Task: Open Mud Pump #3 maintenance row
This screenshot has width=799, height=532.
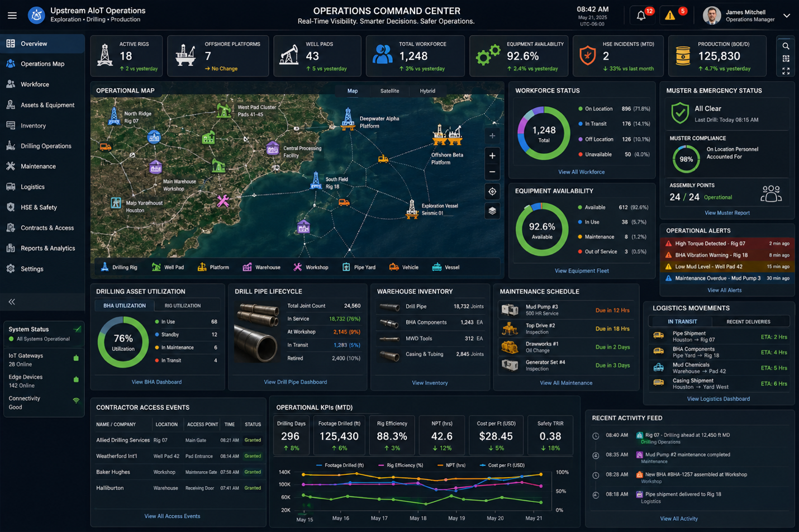Action: click(566, 310)
